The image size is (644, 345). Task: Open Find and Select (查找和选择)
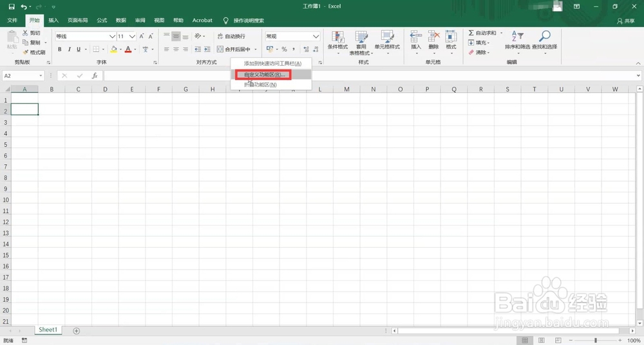point(545,42)
